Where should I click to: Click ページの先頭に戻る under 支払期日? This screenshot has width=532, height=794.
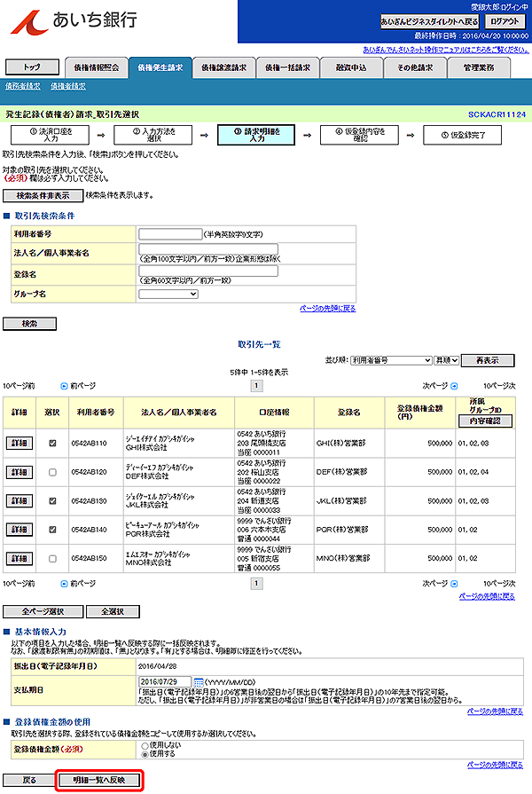click(x=495, y=711)
